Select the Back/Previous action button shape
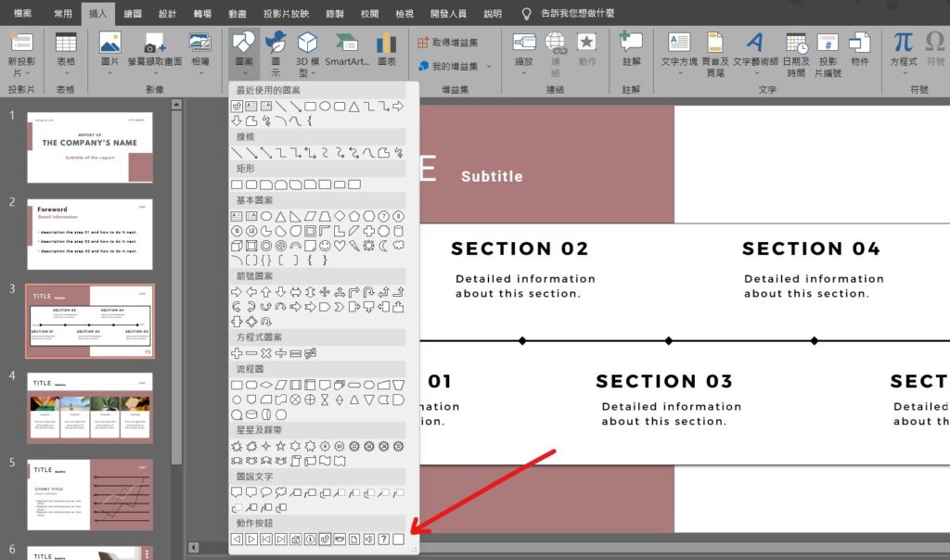The width and height of the screenshot is (950, 560). 237,540
